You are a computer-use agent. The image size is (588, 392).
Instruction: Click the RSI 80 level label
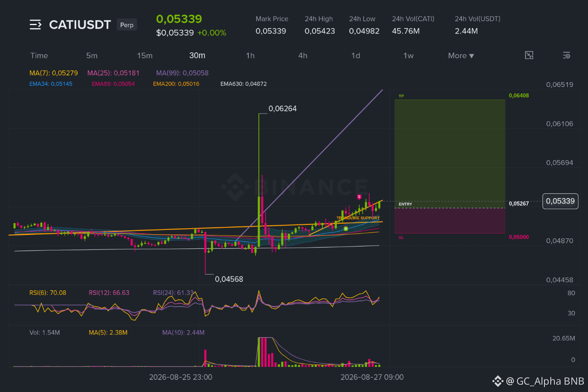coord(571,293)
